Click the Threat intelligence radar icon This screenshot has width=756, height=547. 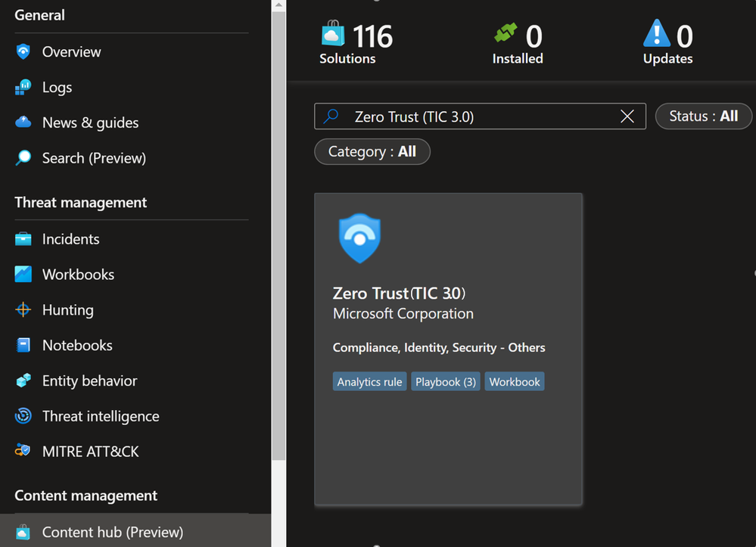click(x=23, y=416)
